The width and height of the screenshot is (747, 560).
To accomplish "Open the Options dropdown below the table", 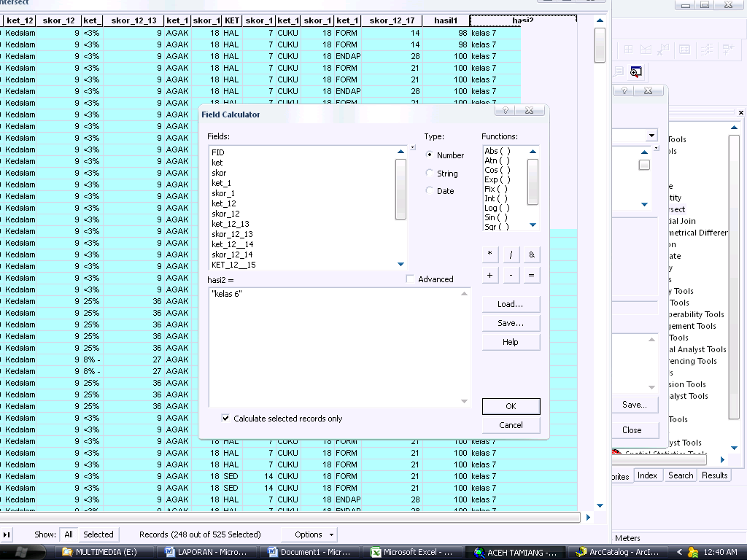I will click(x=312, y=534).
